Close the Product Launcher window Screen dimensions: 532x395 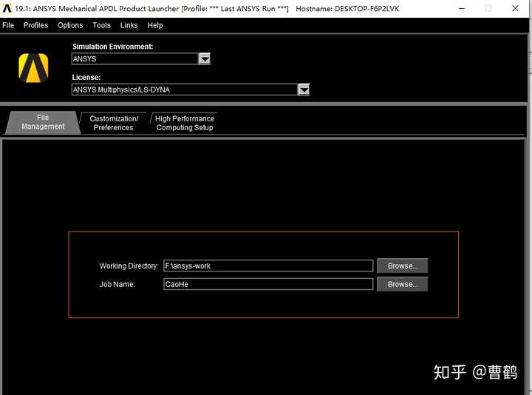[x=516, y=8]
